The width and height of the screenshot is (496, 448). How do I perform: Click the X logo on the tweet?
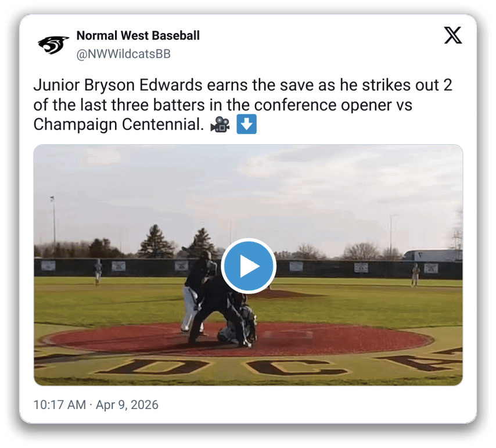452,35
